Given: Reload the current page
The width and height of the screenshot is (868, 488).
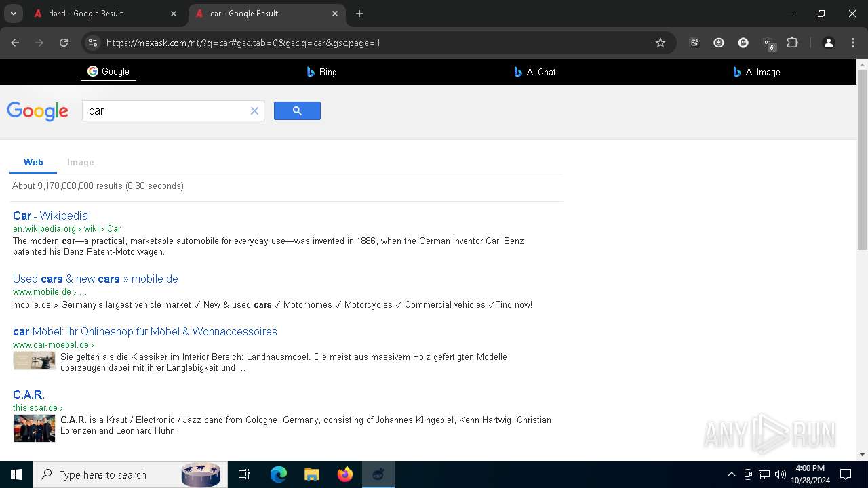Looking at the screenshot, I should pyautogui.click(x=64, y=43).
